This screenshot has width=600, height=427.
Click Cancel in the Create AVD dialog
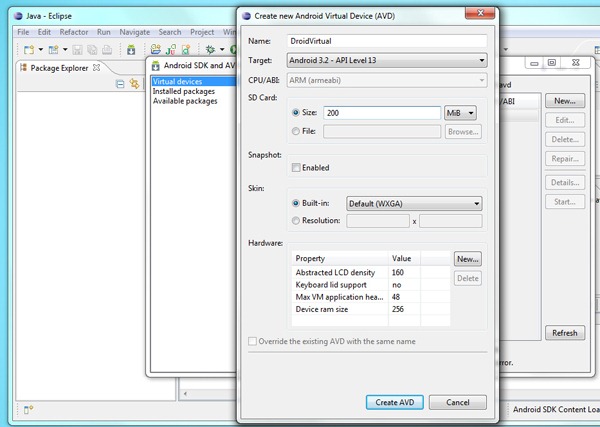(x=458, y=403)
